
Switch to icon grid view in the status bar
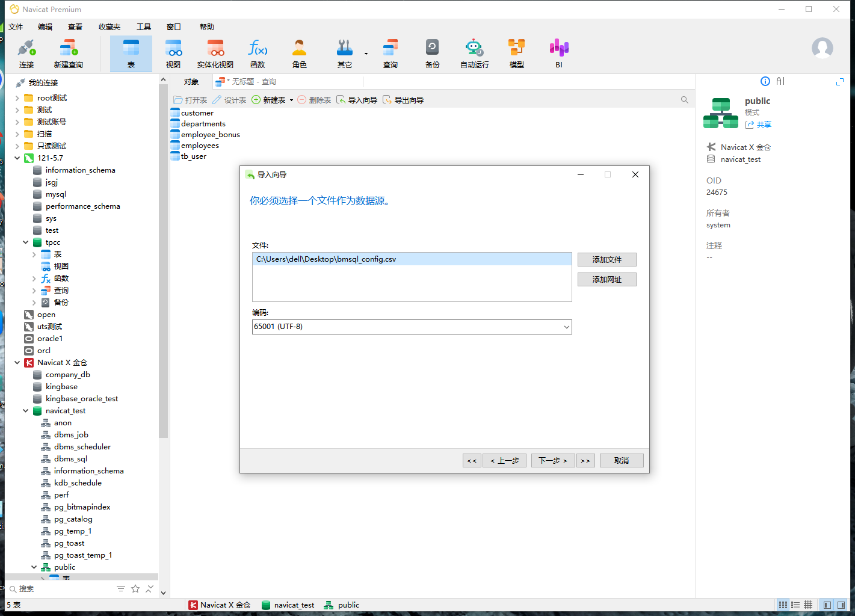[x=783, y=605]
